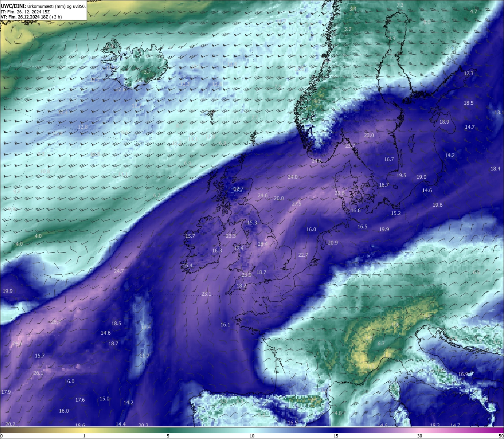Select the 17.6 reading in the lower left
The height and width of the screenshot is (439, 504).
(x=80, y=400)
